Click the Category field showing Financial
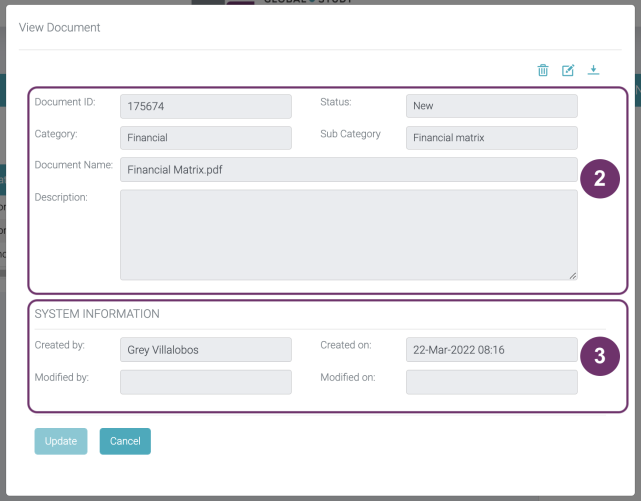Screen dimensions: 641x501 pyautogui.click(x=205, y=138)
